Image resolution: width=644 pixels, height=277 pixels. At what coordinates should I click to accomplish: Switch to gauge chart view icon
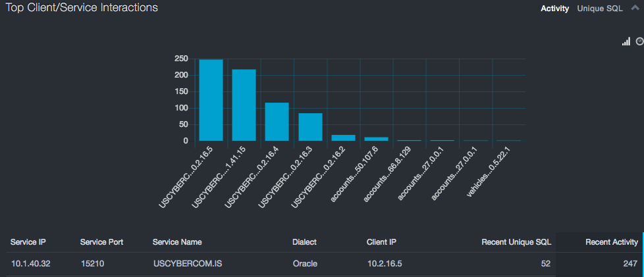click(639, 41)
